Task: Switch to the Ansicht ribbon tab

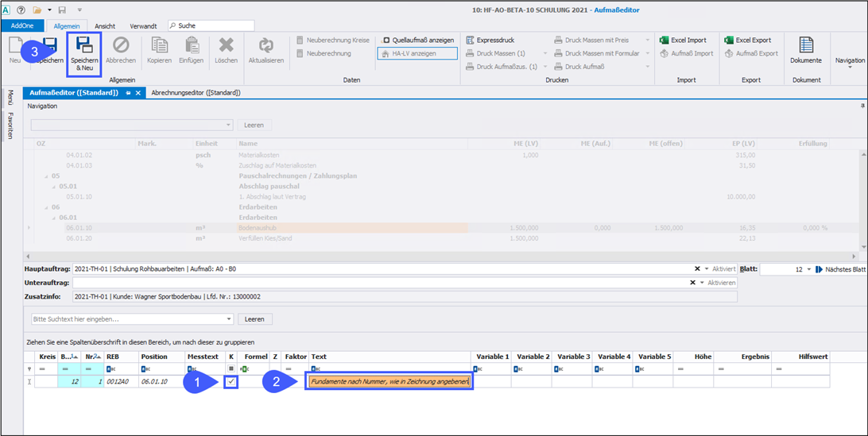Action: [x=105, y=26]
